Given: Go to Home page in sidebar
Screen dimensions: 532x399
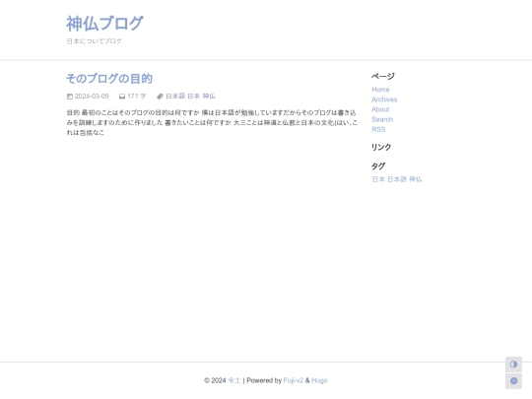Looking at the screenshot, I should point(380,90).
